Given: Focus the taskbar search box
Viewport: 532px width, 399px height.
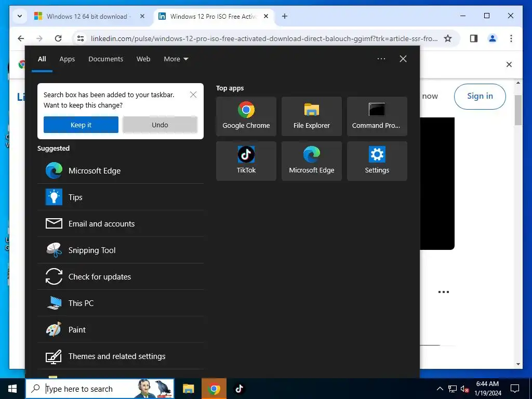Looking at the screenshot, I should click(100, 389).
